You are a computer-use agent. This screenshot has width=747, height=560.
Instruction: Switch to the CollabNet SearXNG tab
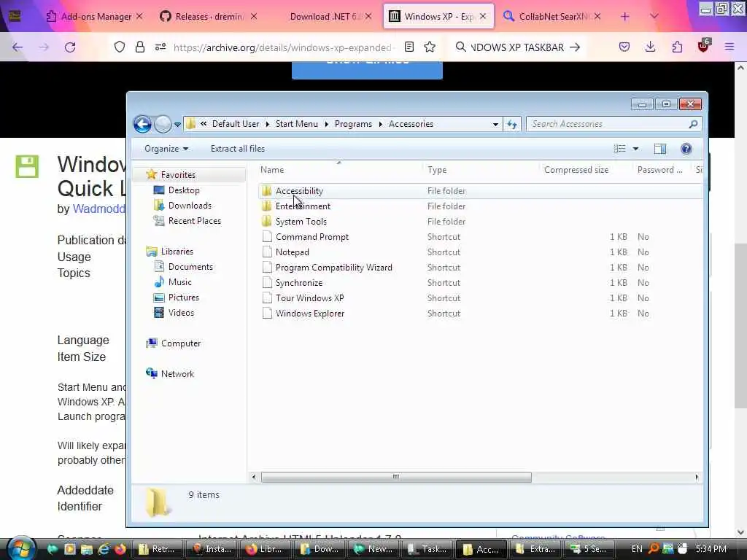point(552,17)
